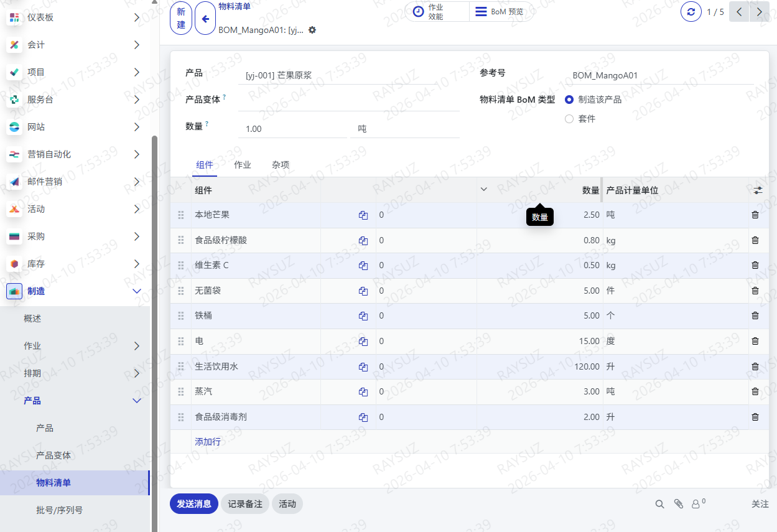Switch to the 作业 tab in form
The image size is (777, 532).
click(243, 165)
